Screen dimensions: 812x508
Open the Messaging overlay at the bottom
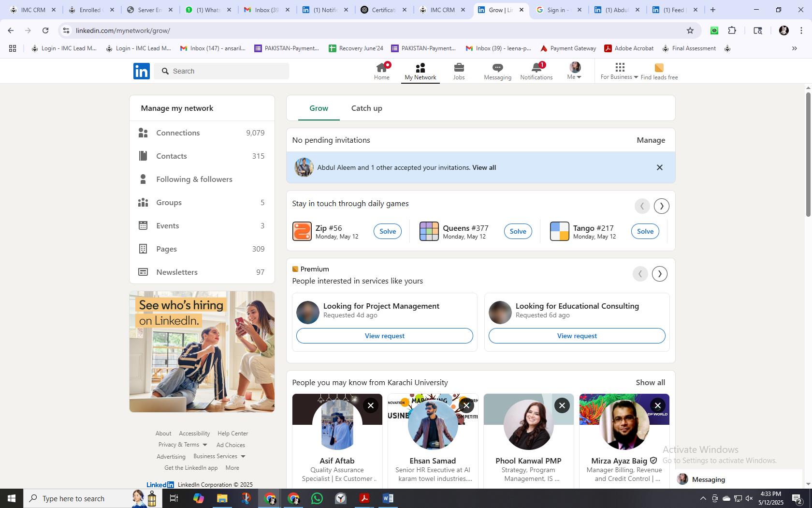coord(739,479)
